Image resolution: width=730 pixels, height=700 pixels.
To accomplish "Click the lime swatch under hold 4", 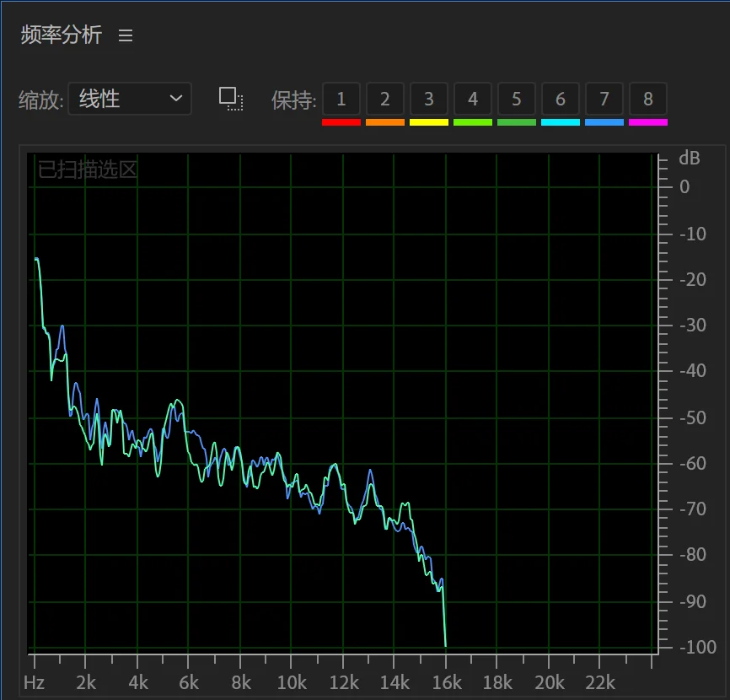I will pos(473,122).
